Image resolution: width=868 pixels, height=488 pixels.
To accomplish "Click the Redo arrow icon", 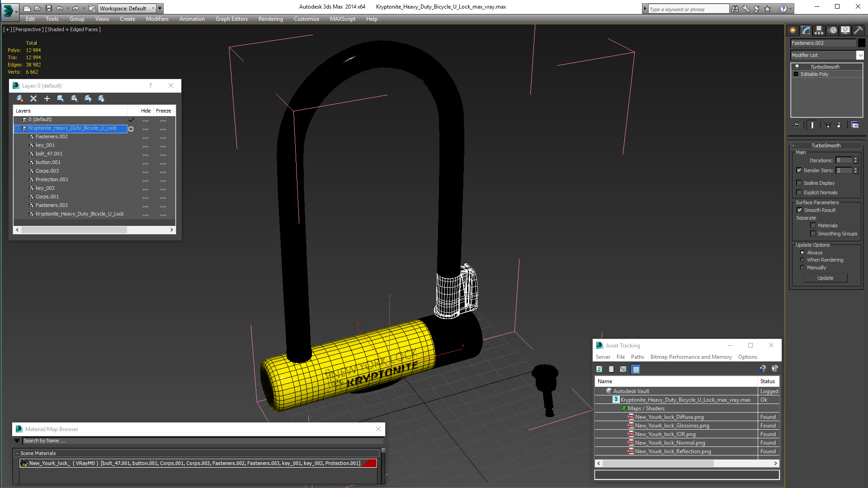I will point(76,8).
